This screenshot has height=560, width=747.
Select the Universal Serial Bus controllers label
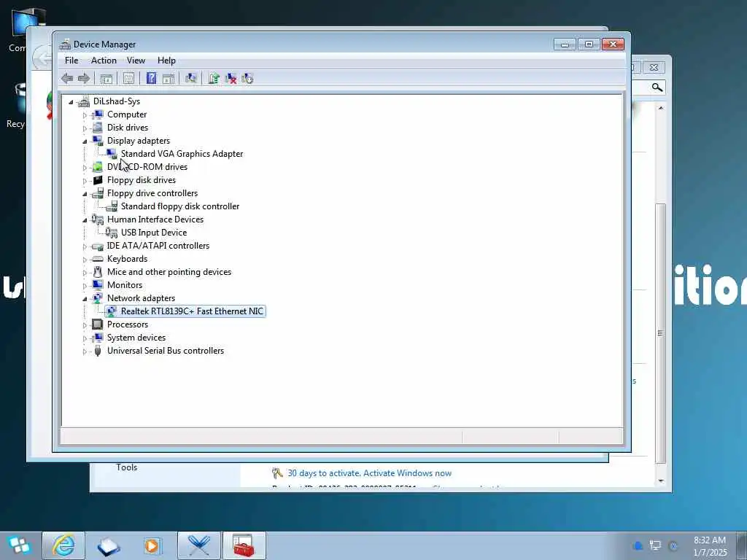[x=166, y=351]
